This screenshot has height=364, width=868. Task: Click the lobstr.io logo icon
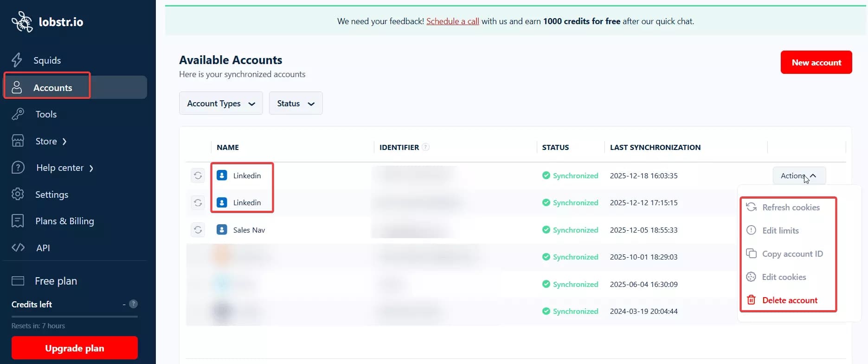(x=21, y=21)
